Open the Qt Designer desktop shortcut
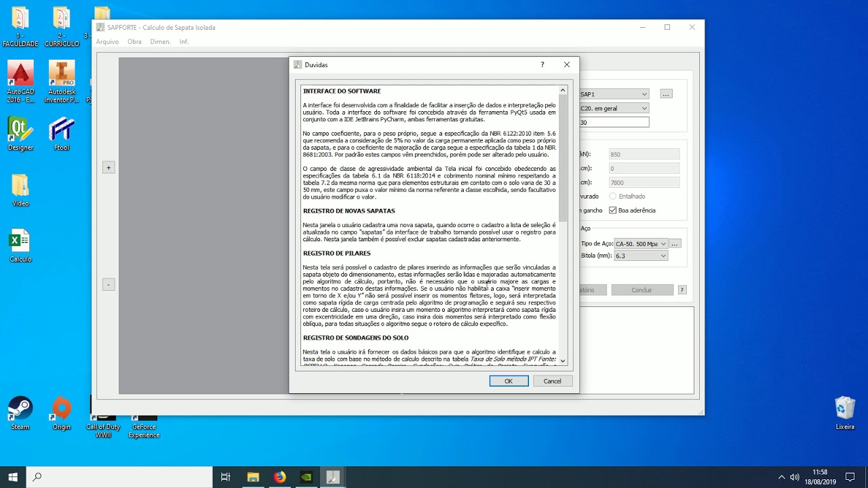The image size is (868, 488). click(x=20, y=134)
